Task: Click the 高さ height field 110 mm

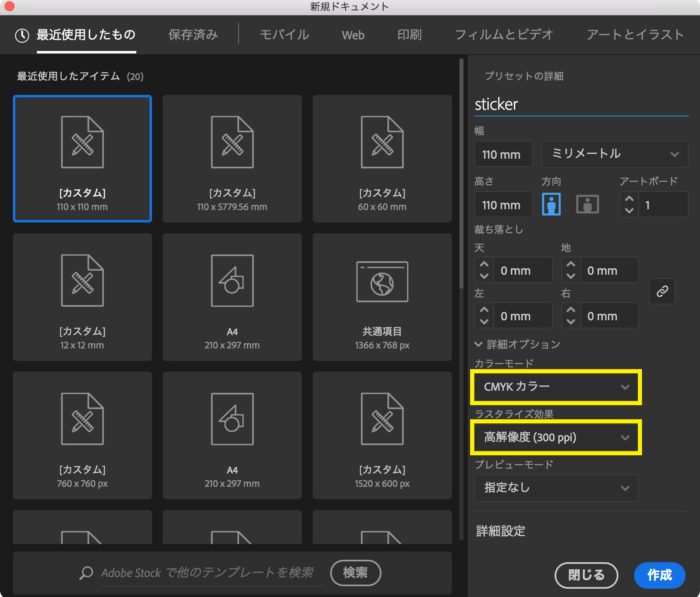Action: point(503,205)
